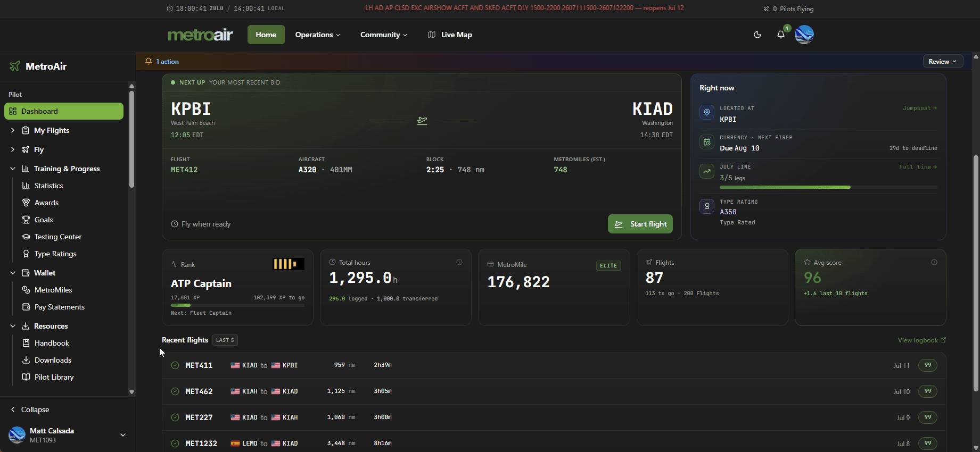This screenshot has width=980, height=452.
Task: Open MetroMiles wallet page
Action: tap(53, 290)
